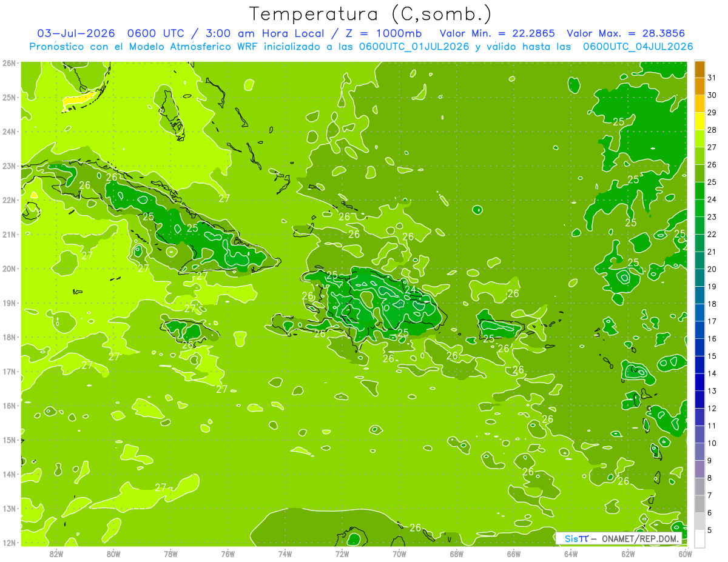Click the '29' legend scale value
This screenshot has width=728, height=562.
click(712, 113)
